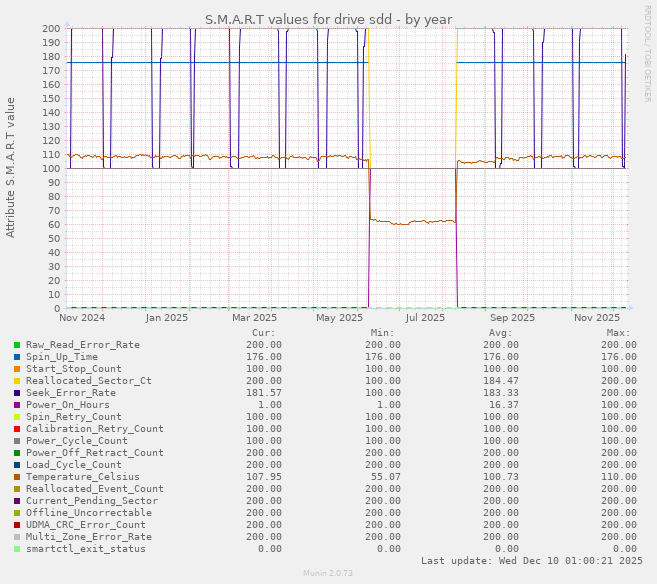This screenshot has width=657, height=584.
Task: Click the 'Attribute S.M.A.R.T value' y-axis label
Action: [11, 167]
